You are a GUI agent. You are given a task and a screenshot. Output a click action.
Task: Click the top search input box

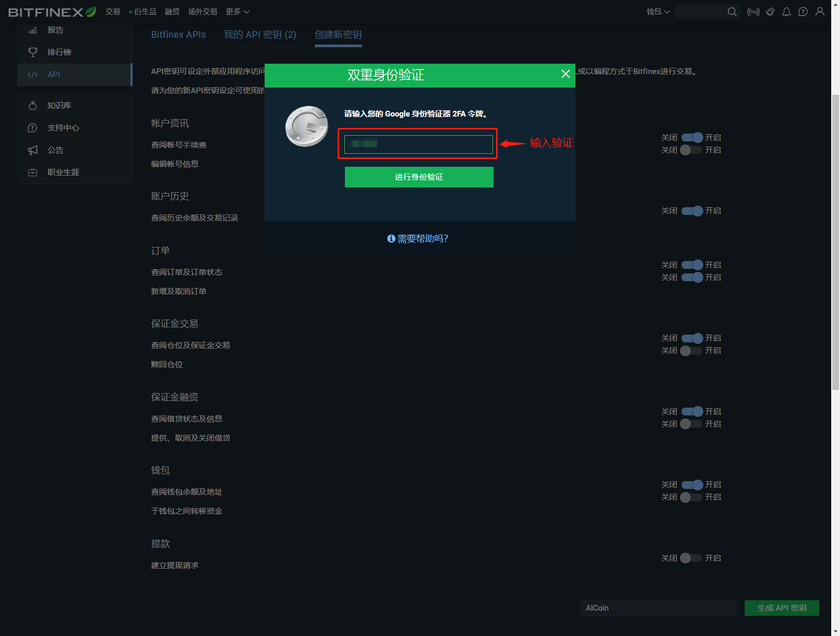tap(700, 12)
